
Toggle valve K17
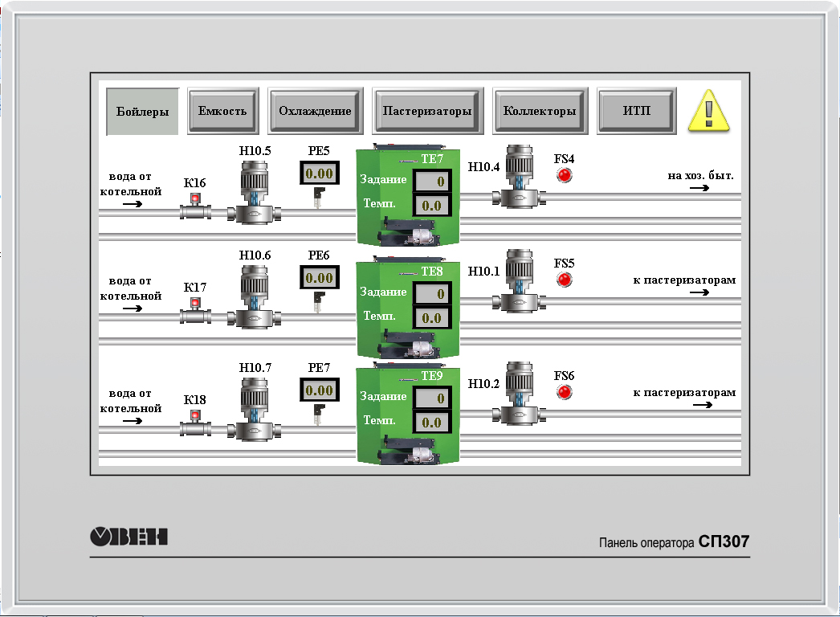tap(195, 313)
